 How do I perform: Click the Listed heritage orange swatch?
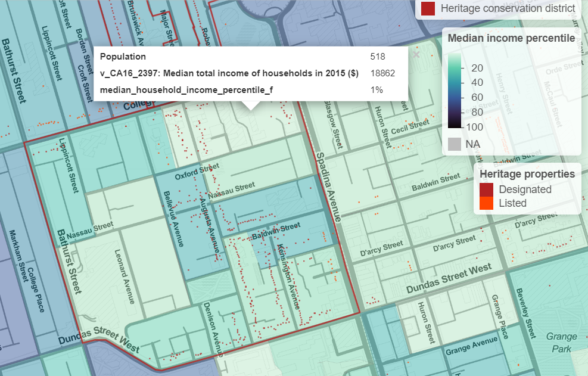tap(487, 203)
